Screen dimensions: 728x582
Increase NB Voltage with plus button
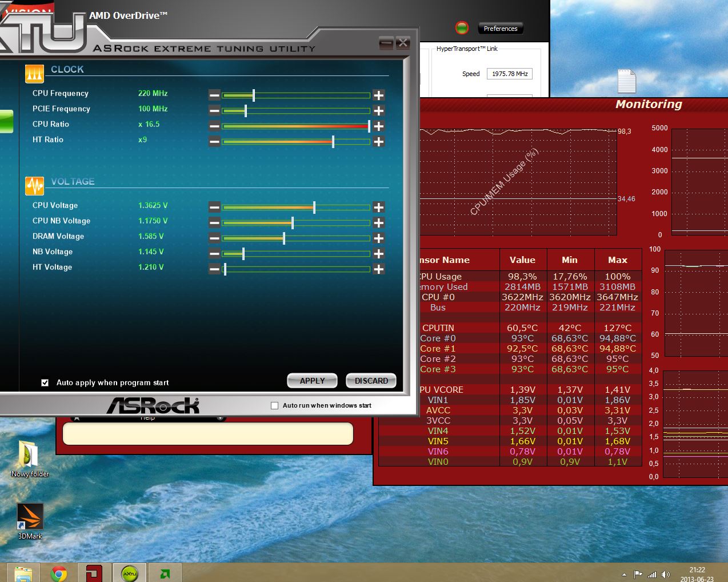(x=378, y=253)
